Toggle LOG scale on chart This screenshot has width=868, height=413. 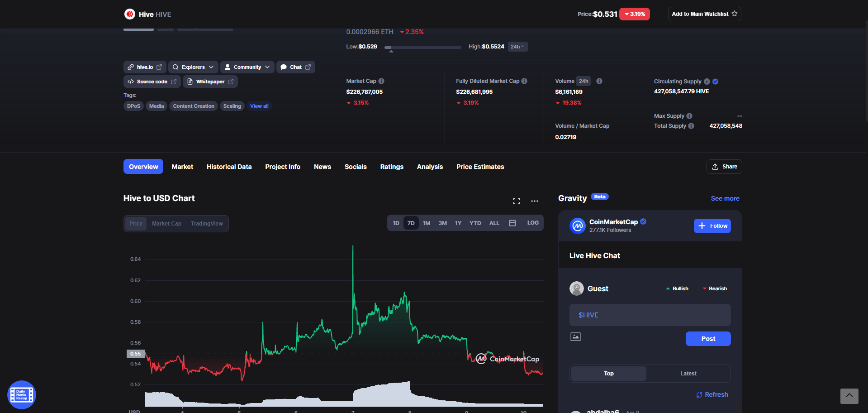(533, 223)
